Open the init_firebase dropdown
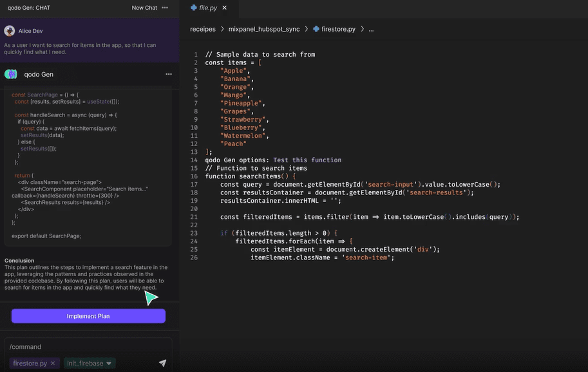 90,363
